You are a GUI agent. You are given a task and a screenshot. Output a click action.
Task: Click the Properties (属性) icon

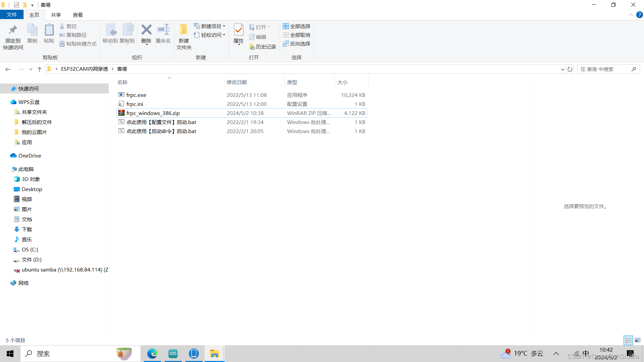238,30
